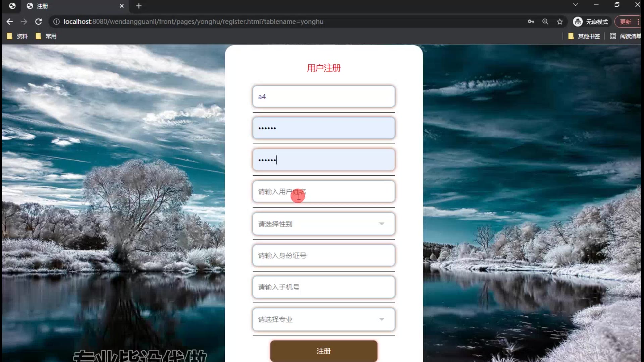This screenshot has height=362, width=644.
Task: Focus the 请输入手机号 phone field
Action: (323, 287)
